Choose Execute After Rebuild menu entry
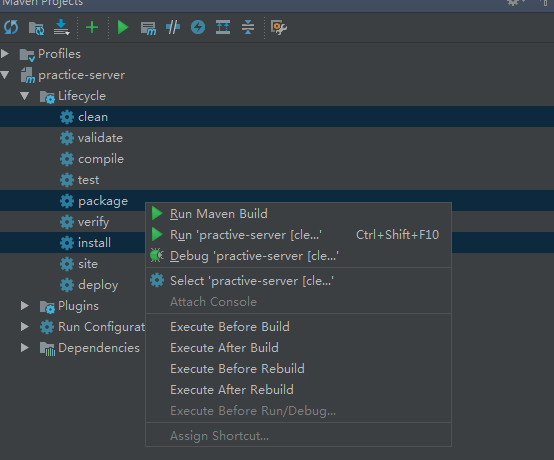 pos(299,390)
